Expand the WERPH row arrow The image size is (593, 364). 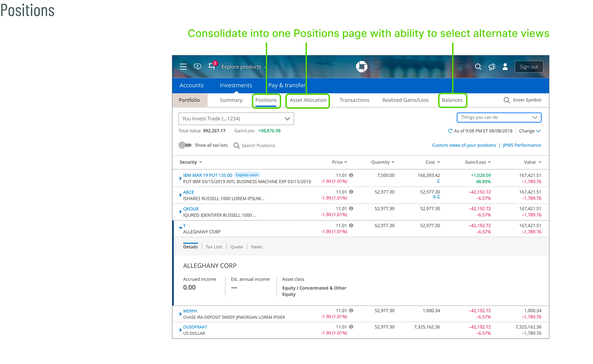pyautogui.click(x=180, y=314)
